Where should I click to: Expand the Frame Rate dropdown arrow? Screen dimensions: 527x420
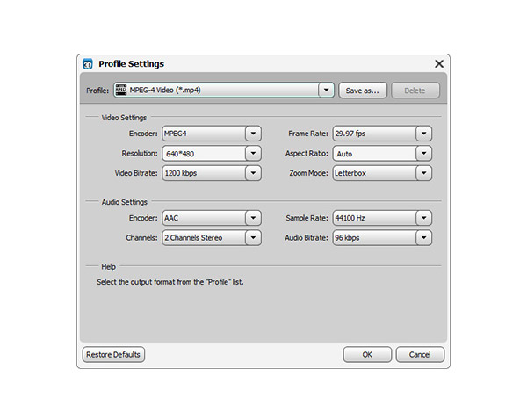pyautogui.click(x=424, y=134)
